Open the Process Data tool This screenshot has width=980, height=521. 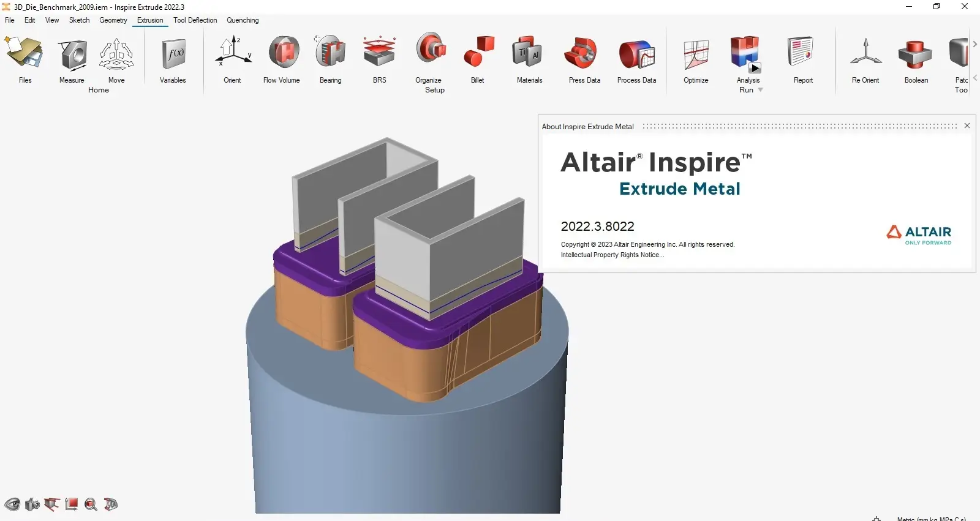(x=637, y=55)
